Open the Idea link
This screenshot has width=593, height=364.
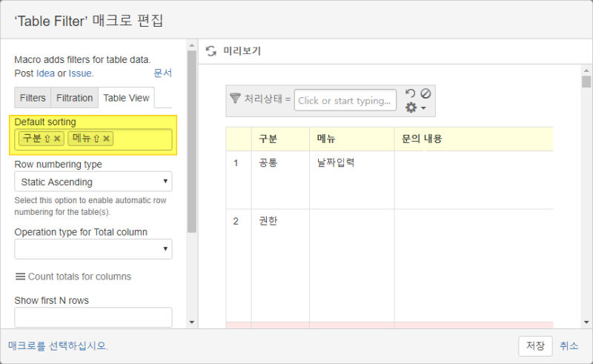(45, 73)
